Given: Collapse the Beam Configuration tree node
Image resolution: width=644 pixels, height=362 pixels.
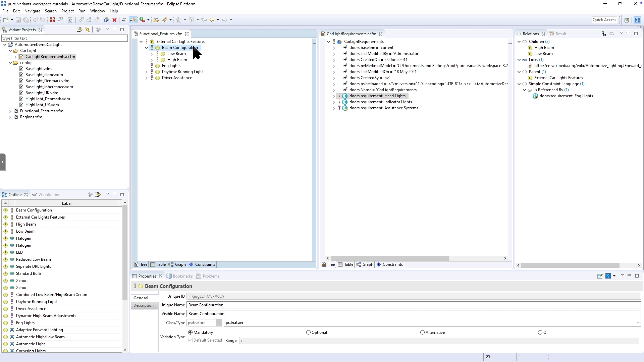Looking at the screenshot, I should tap(147, 48).
